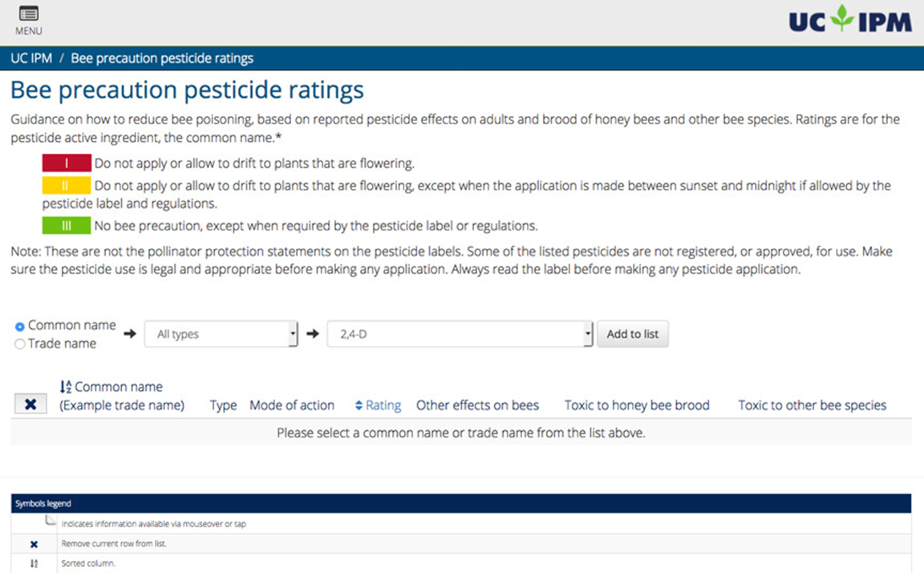Click the green rating III swatch

67,226
